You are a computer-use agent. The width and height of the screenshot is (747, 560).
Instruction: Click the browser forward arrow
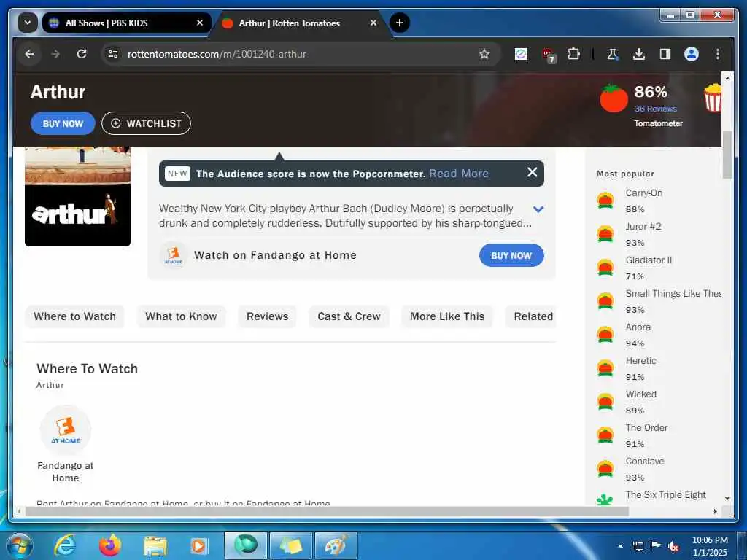point(55,54)
